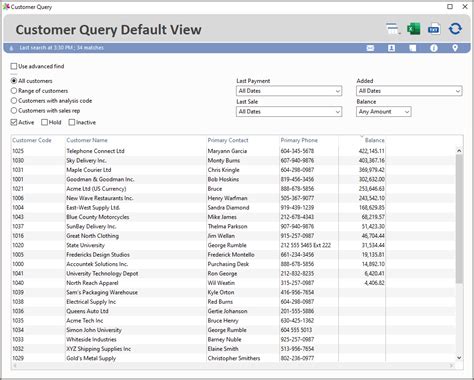The image size is (474, 380).
Task: Click SunBay Delivery Inc. name
Action: (91, 226)
